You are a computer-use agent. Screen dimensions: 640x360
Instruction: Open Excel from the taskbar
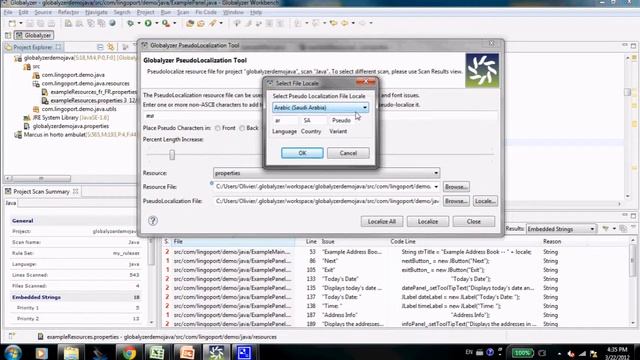click(x=157, y=352)
